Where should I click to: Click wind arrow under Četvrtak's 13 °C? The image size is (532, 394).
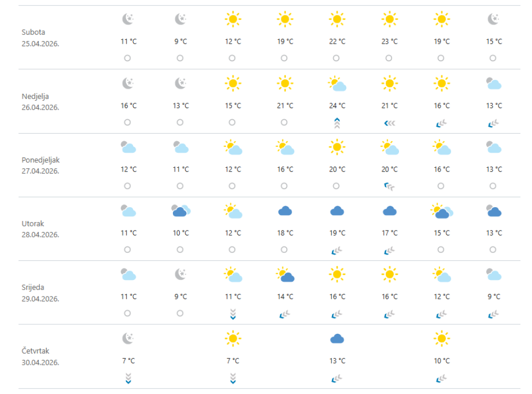click(x=337, y=379)
